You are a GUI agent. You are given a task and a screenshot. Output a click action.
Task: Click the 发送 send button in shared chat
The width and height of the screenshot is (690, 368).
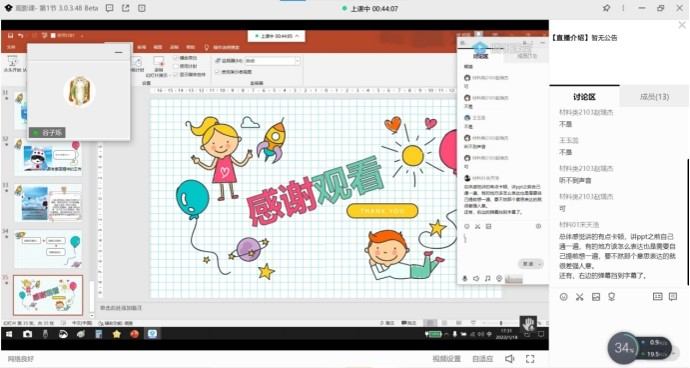tap(528, 264)
